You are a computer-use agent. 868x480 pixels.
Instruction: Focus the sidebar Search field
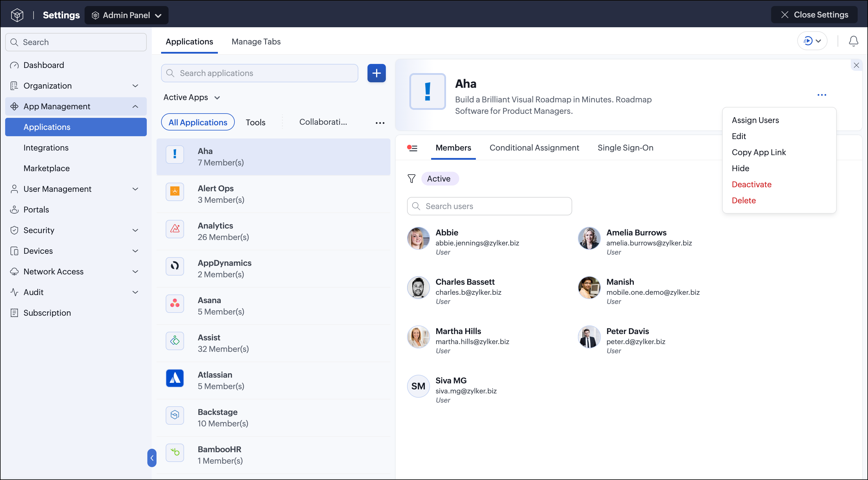(x=76, y=42)
